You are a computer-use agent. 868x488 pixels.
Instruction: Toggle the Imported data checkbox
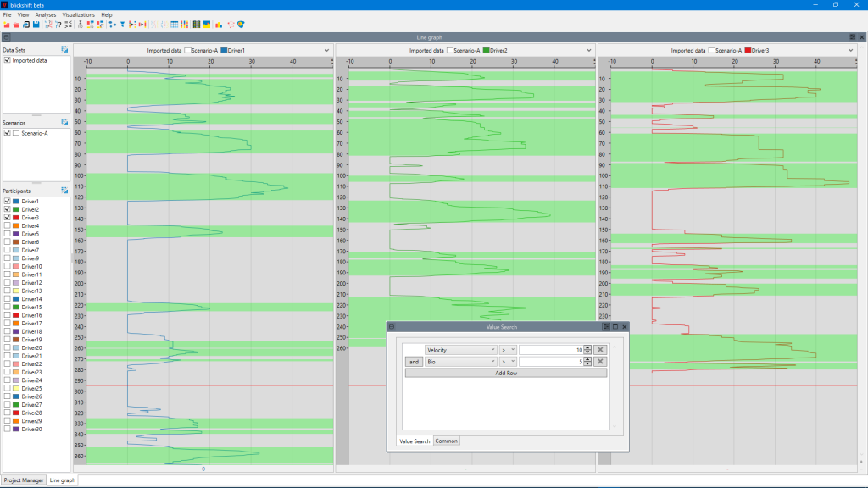coord(8,61)
